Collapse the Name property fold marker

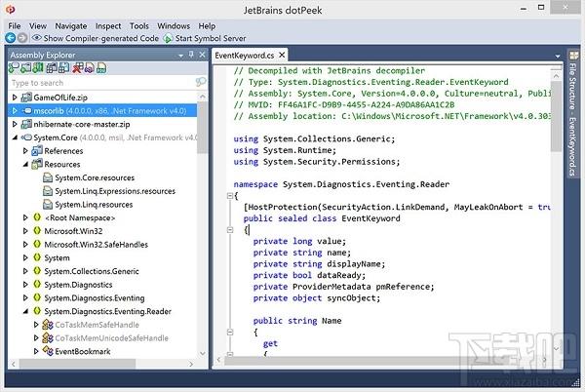pos(230,332)
